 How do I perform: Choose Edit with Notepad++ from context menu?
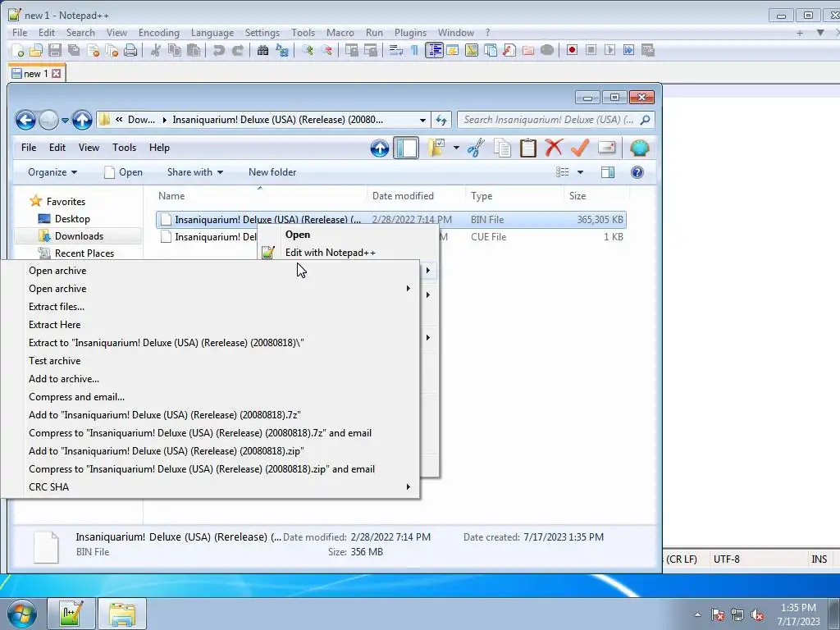click(330, 253)
